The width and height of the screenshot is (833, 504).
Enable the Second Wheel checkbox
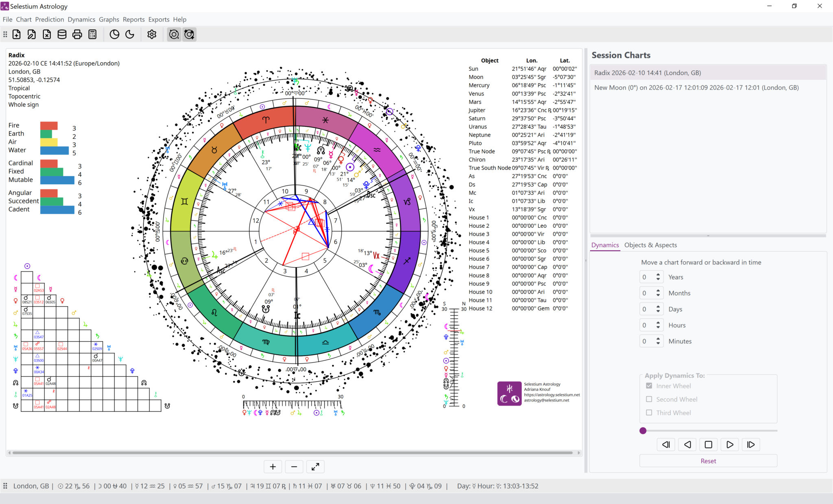coord(649,399)
